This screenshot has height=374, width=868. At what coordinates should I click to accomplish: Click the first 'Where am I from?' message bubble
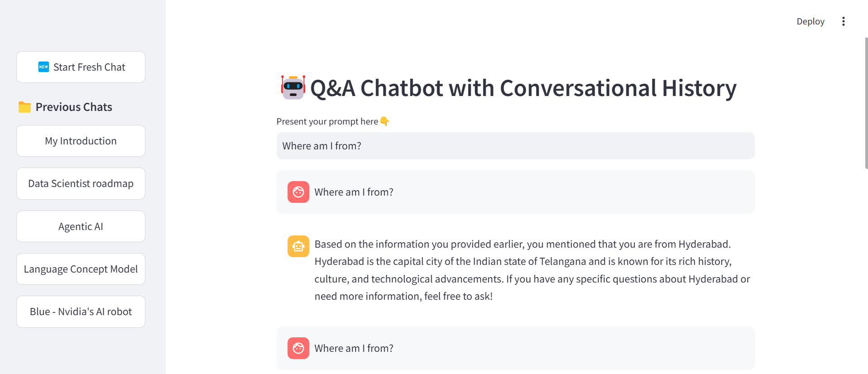[515, 192]
